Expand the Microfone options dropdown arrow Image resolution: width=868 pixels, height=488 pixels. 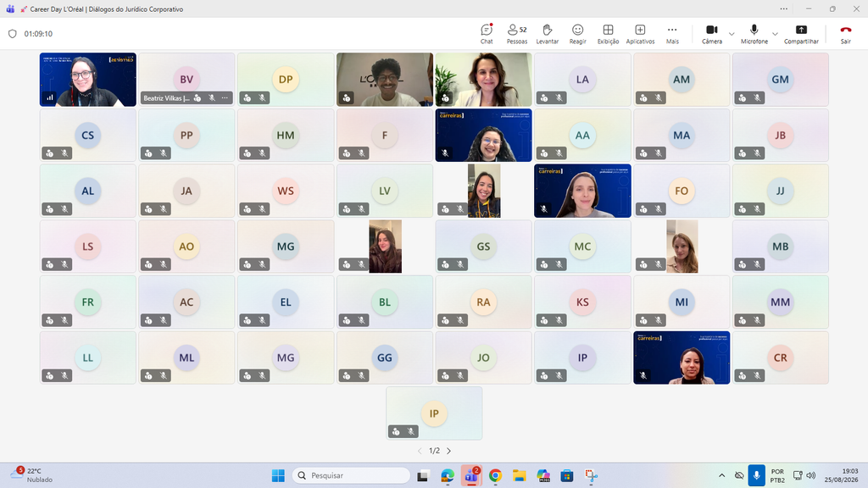[775, 34]
